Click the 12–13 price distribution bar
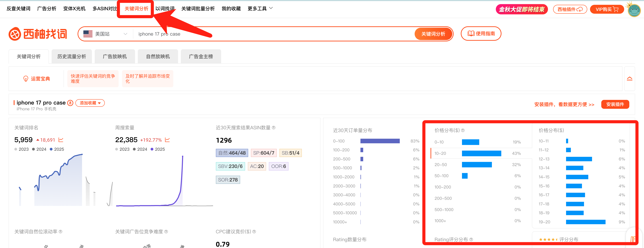Screen dimensions: 644x248 (x=579, y=159)
